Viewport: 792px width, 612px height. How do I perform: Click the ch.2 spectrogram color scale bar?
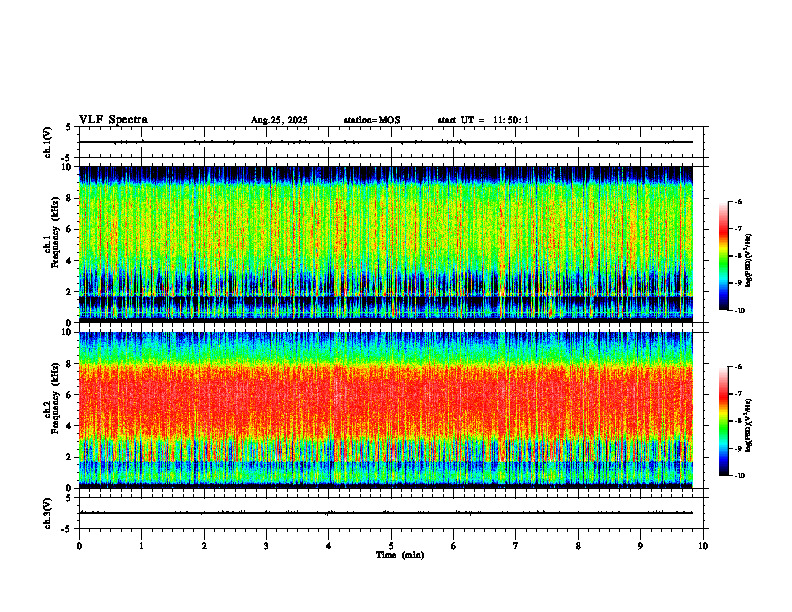pos(723,421)
